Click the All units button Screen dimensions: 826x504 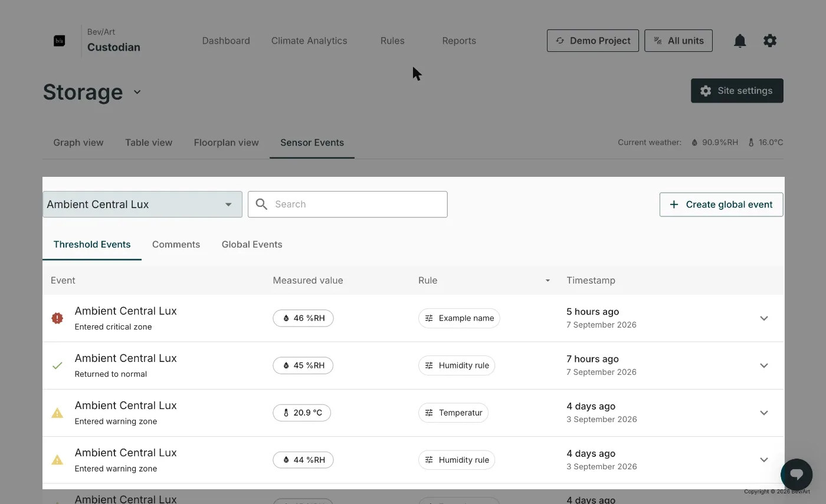click(678, 41)
